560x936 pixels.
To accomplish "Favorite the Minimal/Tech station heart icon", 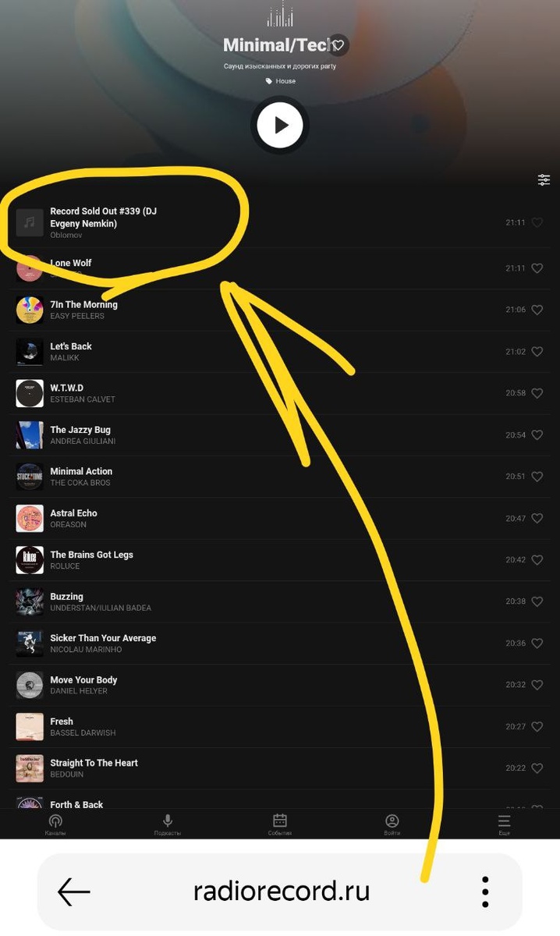I will point(338,44).
